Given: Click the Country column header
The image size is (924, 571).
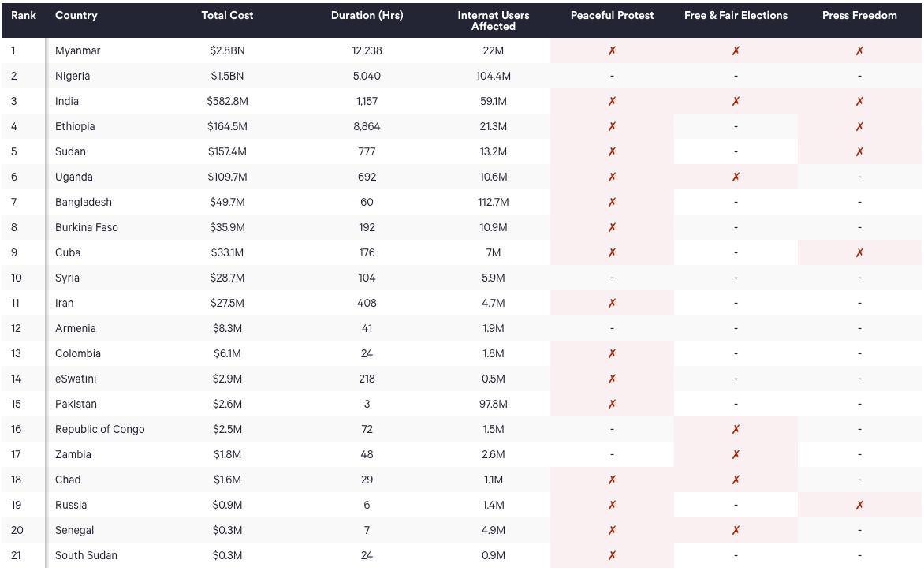Looking at the screenshot, I should click(76, 15).
